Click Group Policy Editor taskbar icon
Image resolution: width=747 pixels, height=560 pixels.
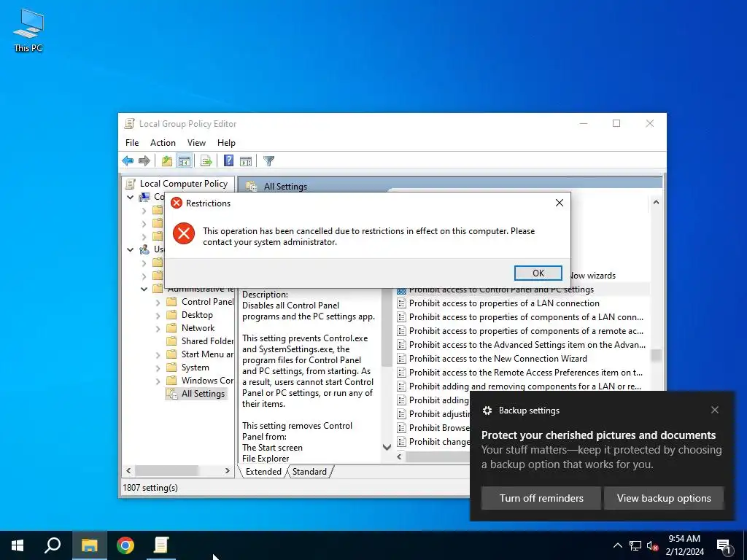click(161, 545)
